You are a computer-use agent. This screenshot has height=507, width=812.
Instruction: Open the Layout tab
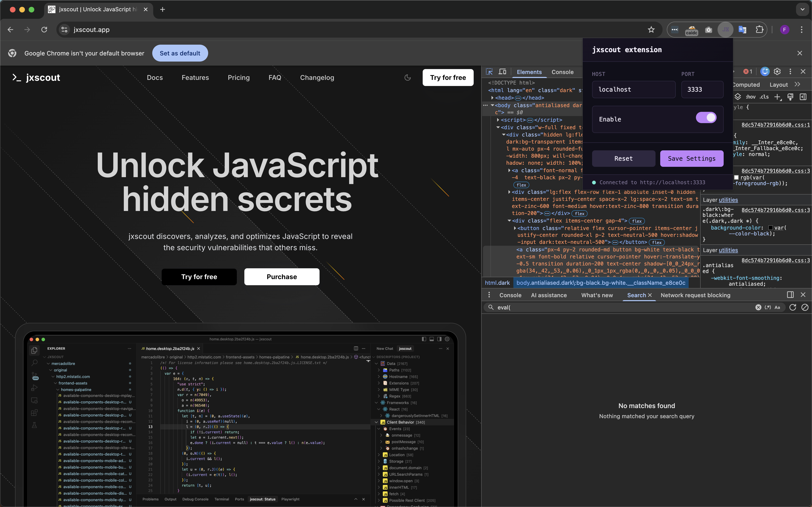point(778,85)
